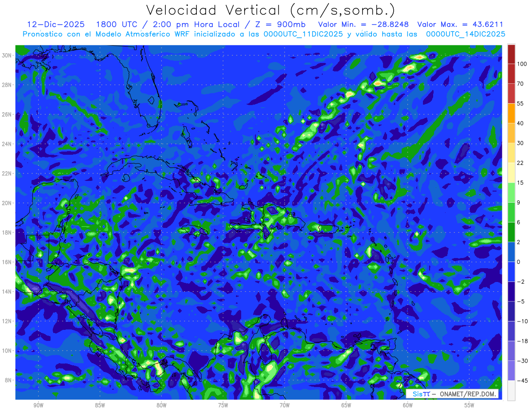Click the latitude label '30N'
Screen dimensions: 532x411
pyautogui.click(x=8, y=55)
